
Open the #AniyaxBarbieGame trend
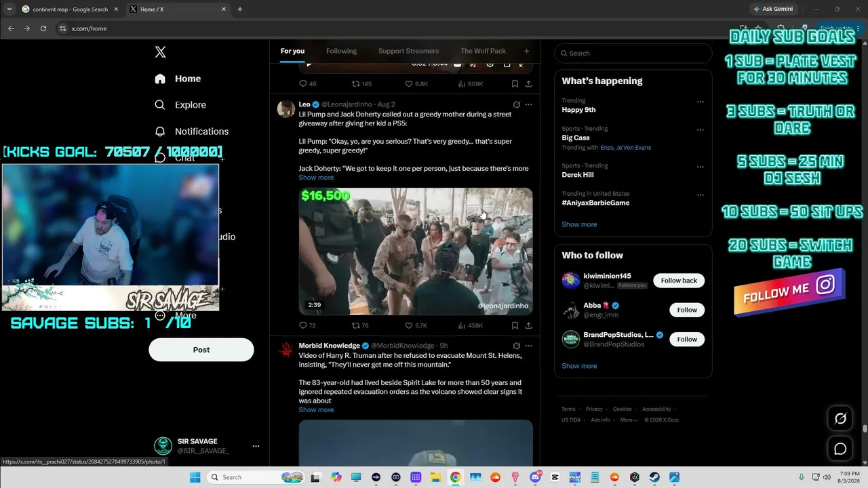point(595,203)
